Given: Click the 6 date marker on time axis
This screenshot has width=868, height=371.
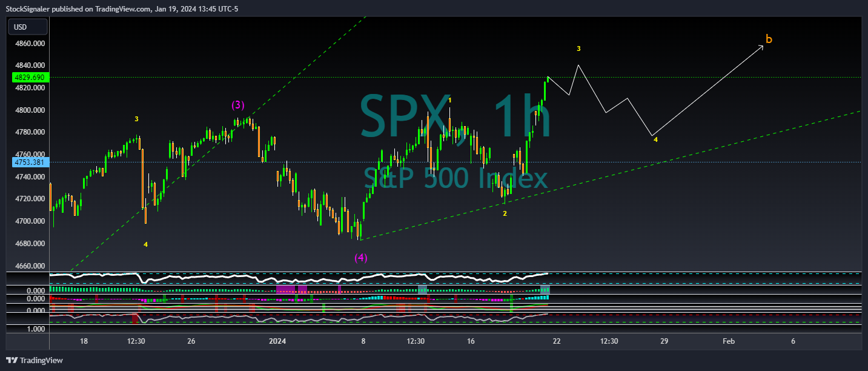Looking at the screenshot, I should 793,341.
